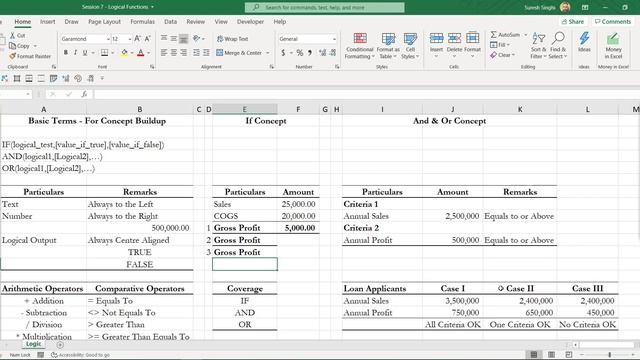Viewport: 640px width, 360px height.
Task: Apply red font color
Action: pyautogui.click(x=141, y=53)
